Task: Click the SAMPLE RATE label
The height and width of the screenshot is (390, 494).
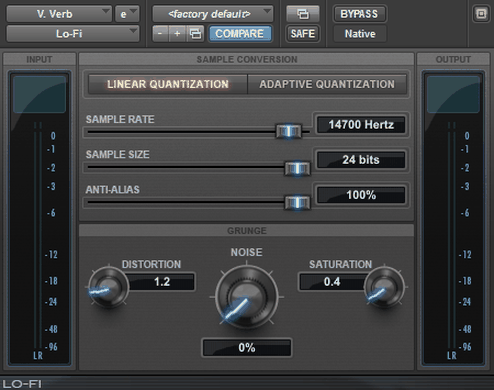Action: point(120,119)
